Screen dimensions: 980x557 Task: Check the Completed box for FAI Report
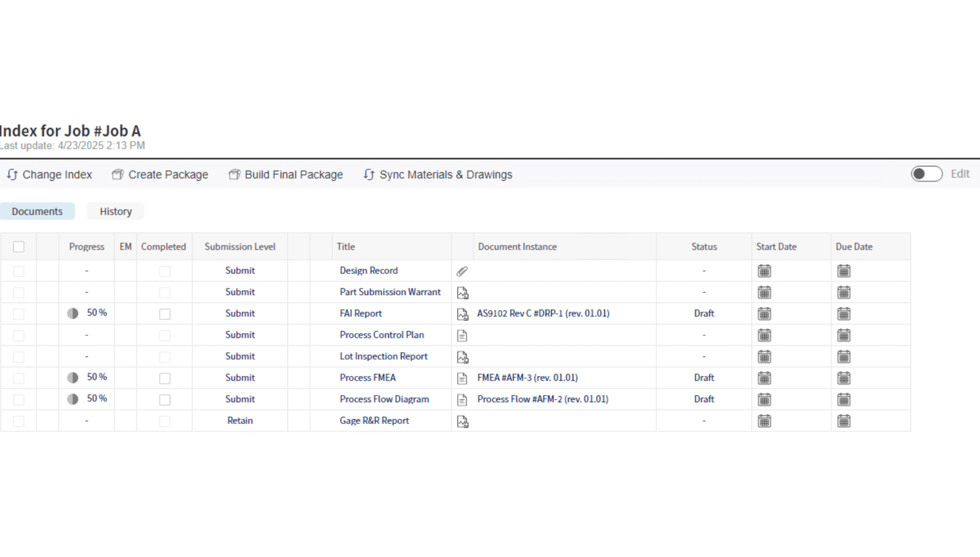pos(165,314)
